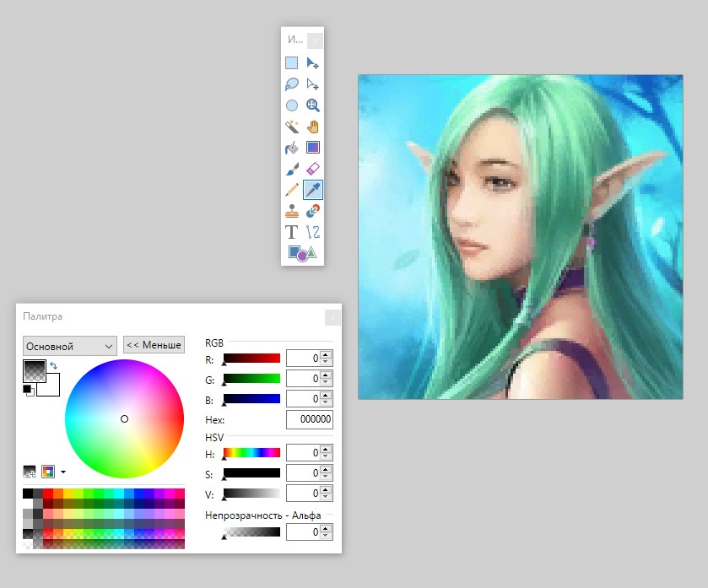Swap primary and secondary colors arrow
The width and height of the screenshot is (708, 588).
click(54, 365)
